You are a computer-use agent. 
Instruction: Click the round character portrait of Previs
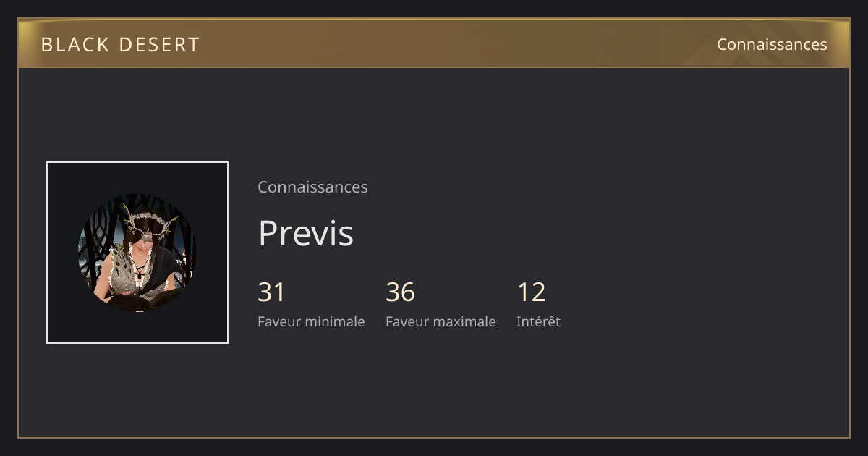point(137,253)
